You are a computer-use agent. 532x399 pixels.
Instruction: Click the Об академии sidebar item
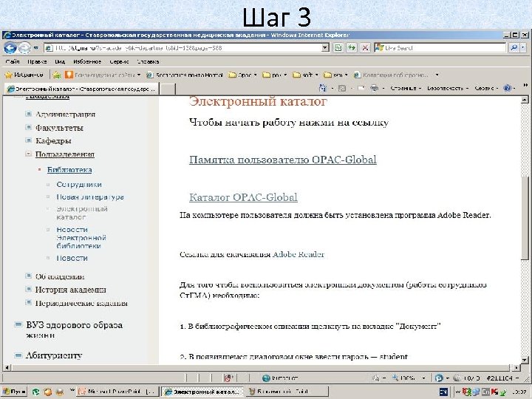(x=60, y=276)
